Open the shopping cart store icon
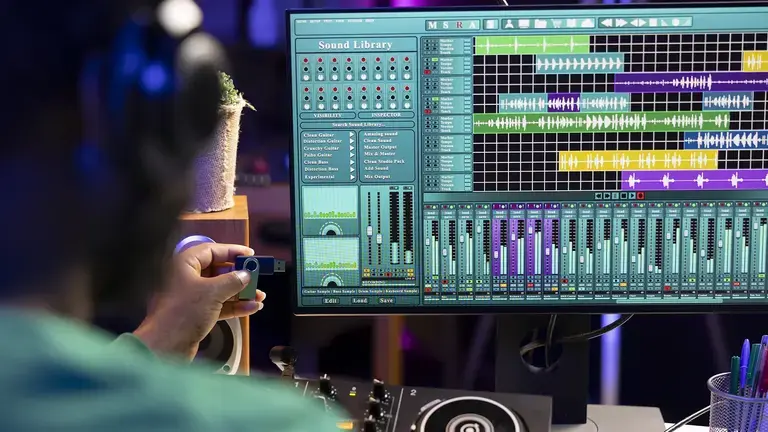The width and height of the screenshot is (768, 432). pos(557,24)
